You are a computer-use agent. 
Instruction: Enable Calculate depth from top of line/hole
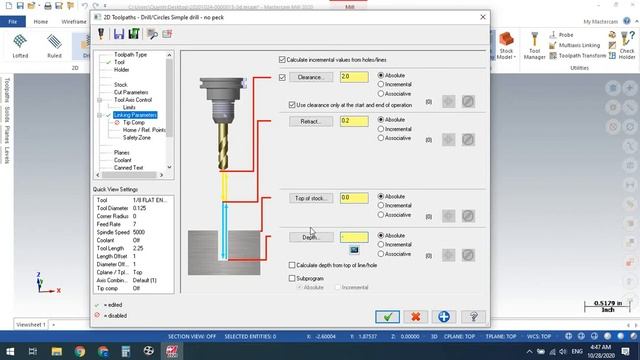(292, 265)
